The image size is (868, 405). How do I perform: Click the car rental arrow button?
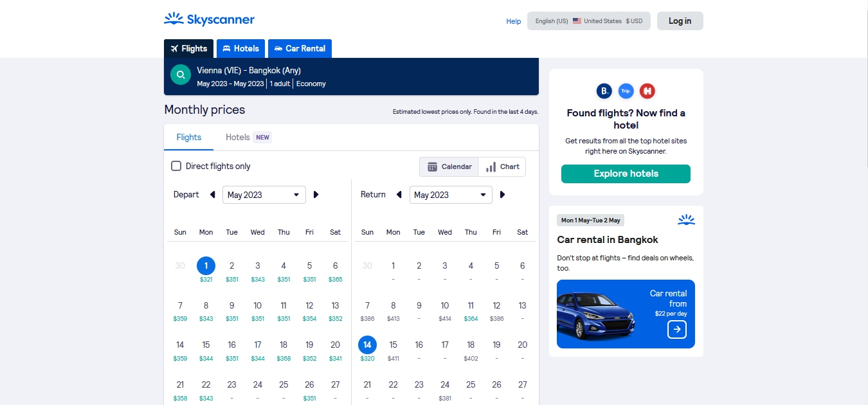(x=677, y=329)
